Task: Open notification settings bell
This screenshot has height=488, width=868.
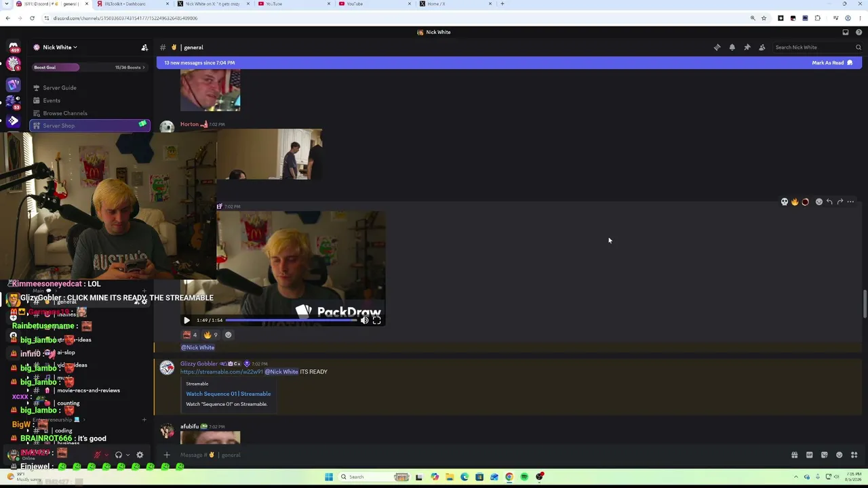Action: [732, 47]
